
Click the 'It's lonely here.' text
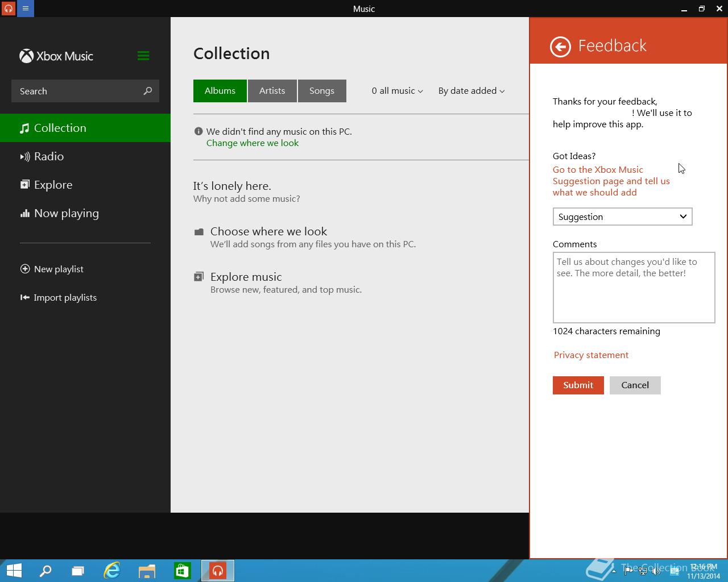pyautogui.click(x=232, y=186)
